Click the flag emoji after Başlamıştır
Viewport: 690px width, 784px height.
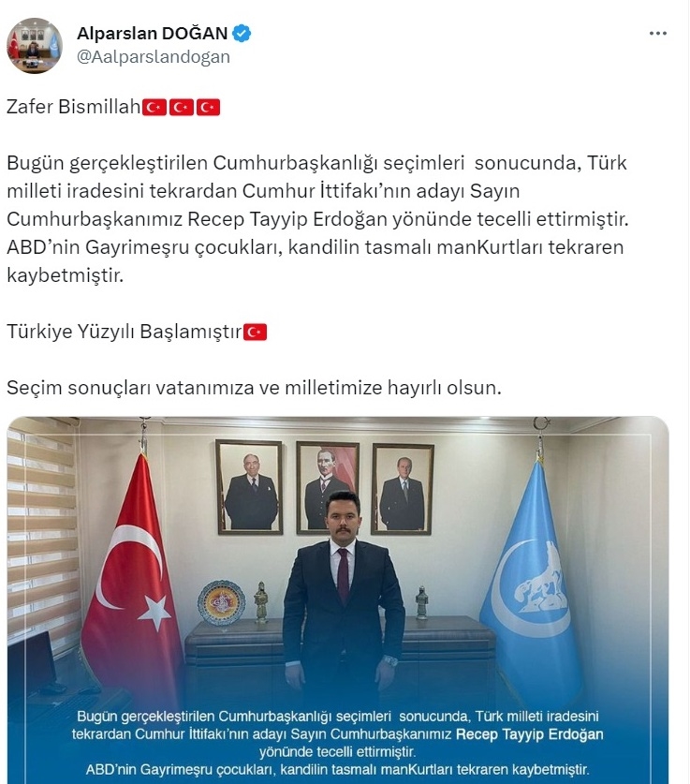[256, 332]
